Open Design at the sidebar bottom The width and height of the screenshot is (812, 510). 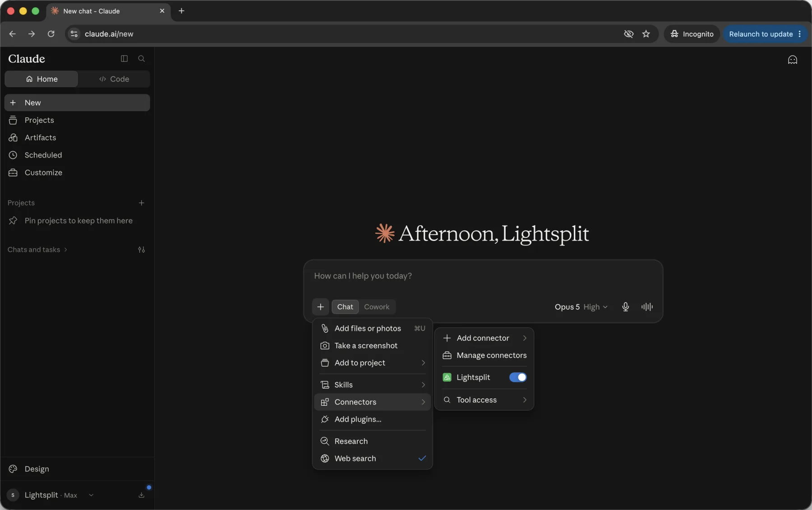[77, 469]
